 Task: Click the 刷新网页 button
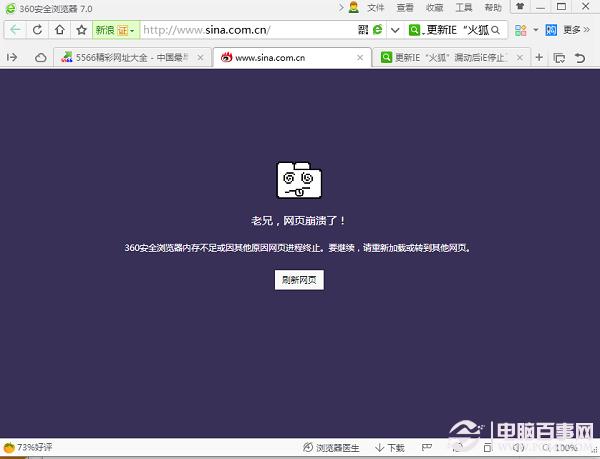[x=299, y=280]
